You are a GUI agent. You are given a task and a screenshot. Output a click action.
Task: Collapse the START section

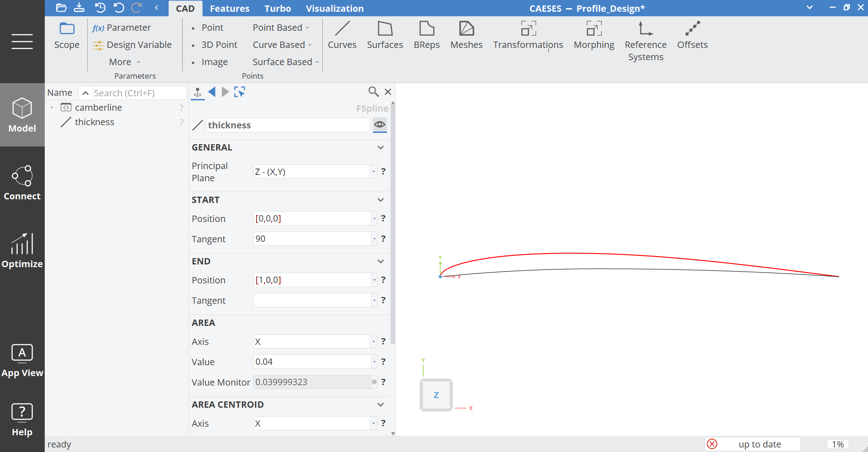click(x=381, y=200)
